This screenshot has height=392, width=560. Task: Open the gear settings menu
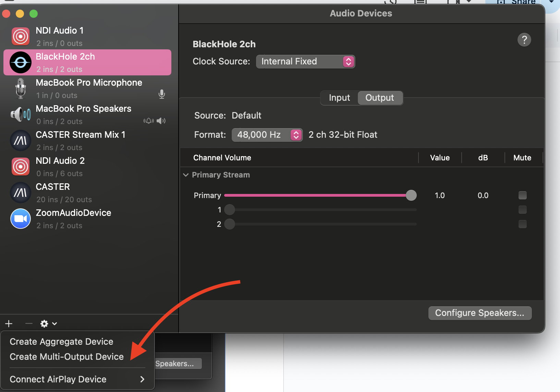[44, 323]
